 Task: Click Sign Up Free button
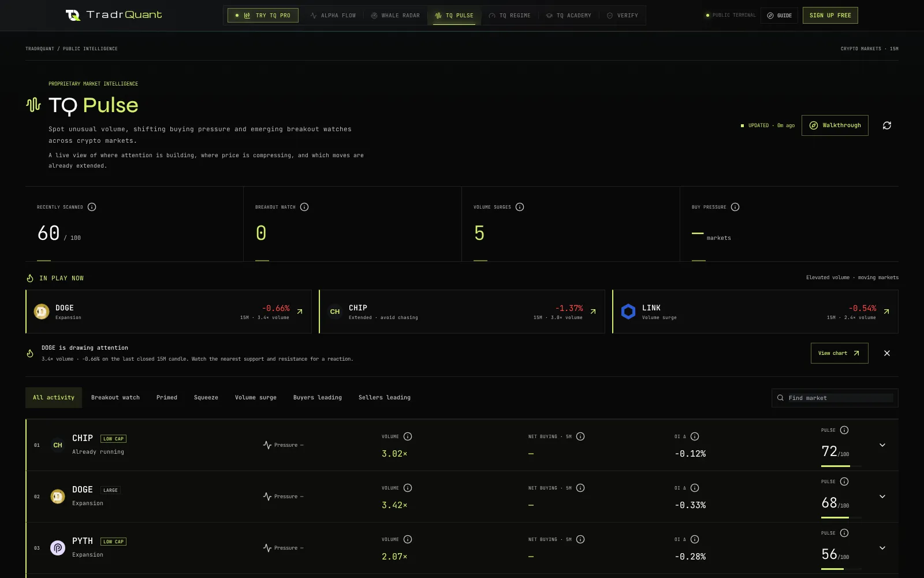pyautogui.click(x=830, y=16)
